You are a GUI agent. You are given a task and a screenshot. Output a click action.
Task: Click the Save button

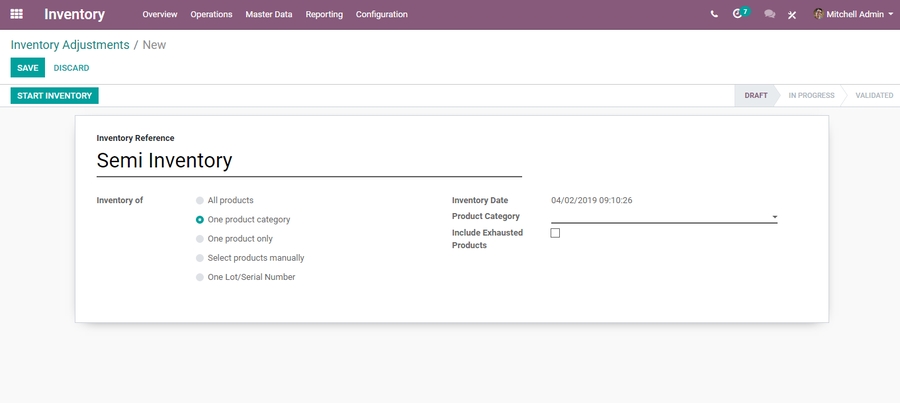click(27, 68)
